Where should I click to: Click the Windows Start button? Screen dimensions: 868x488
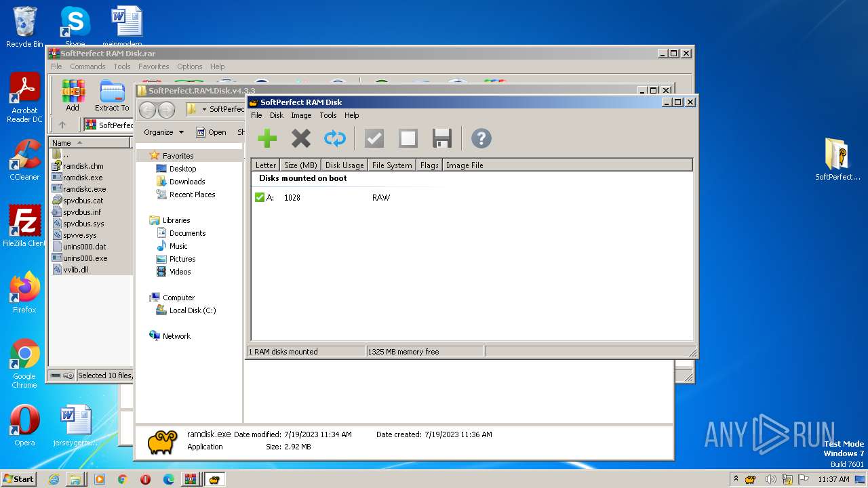point(19,479)
